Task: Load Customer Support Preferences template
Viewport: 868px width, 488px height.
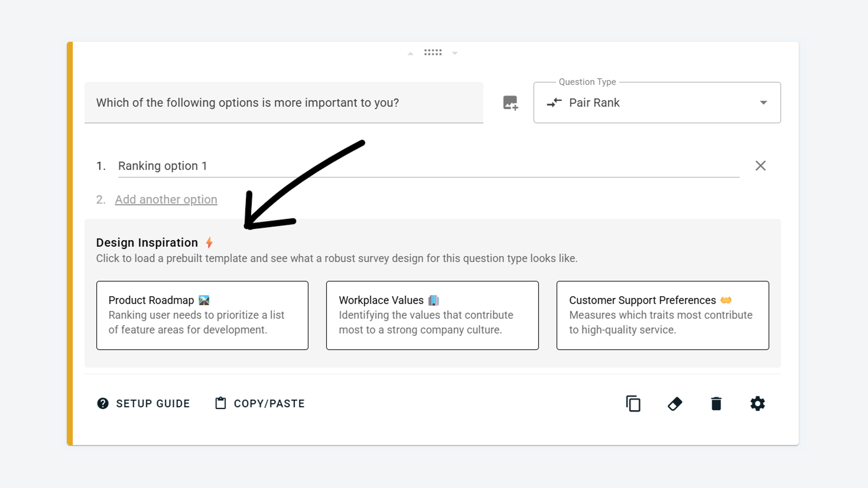Action: pos(662,315)
